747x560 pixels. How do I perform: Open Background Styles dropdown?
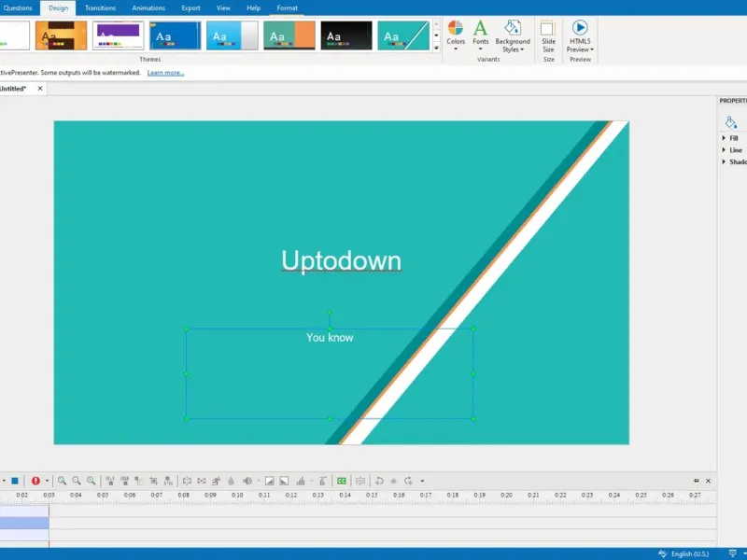pos(513,36)
